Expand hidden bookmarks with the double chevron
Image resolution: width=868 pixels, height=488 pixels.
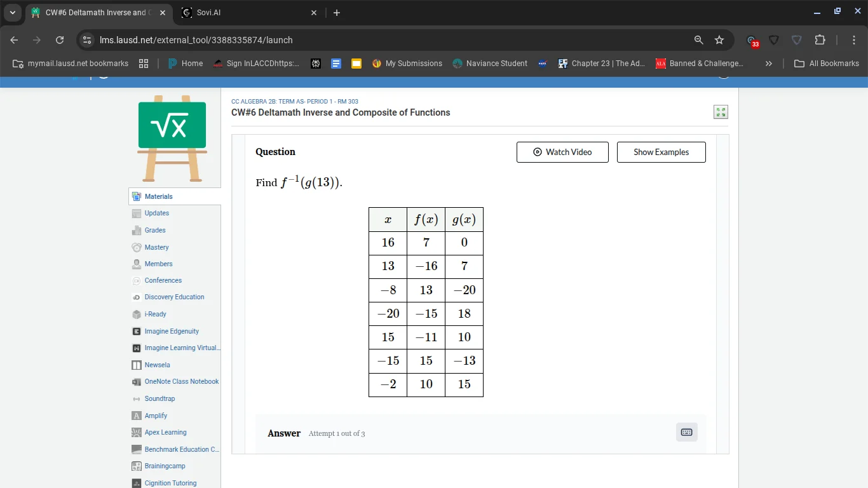click(x=769, y=63)
